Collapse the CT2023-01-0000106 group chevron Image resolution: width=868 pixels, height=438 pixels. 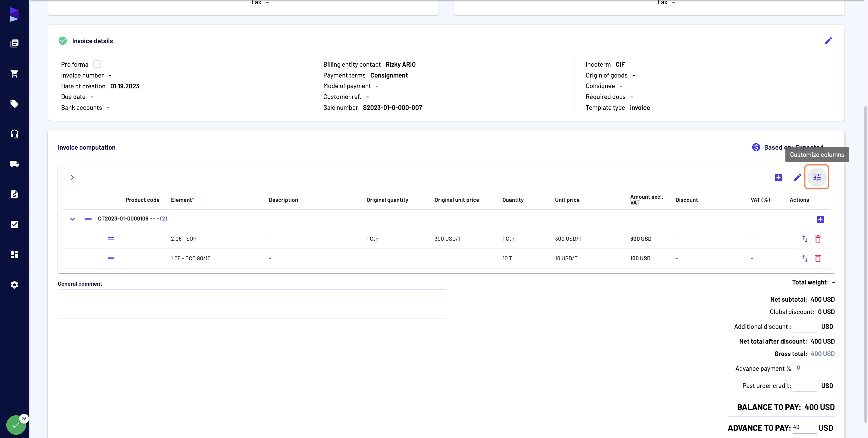click(x=72, y=219)
